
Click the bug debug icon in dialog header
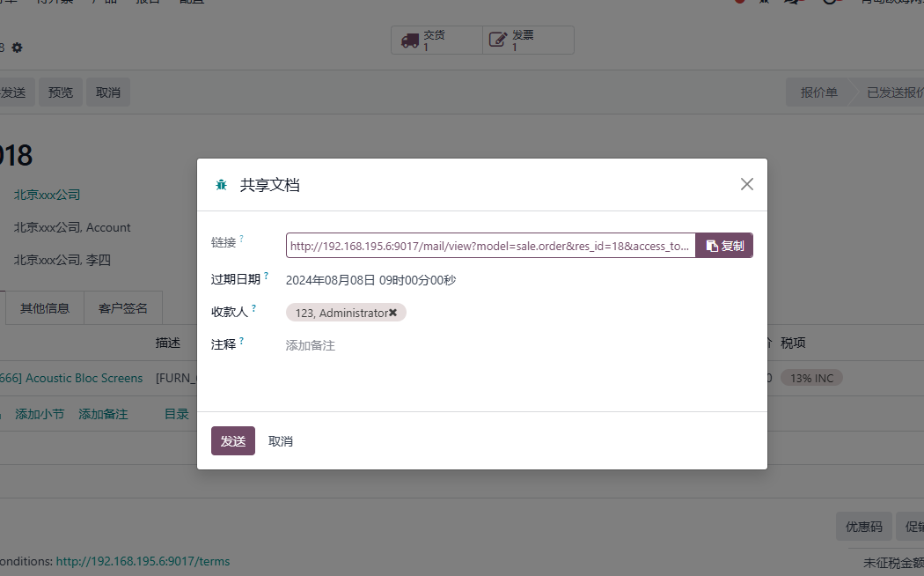pyautogui.click(x=222, y=185)
